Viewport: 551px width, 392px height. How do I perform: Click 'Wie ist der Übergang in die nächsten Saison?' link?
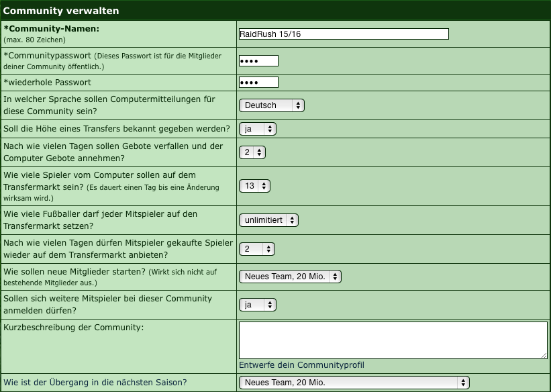pyautogui.click(x=95, y=382)
